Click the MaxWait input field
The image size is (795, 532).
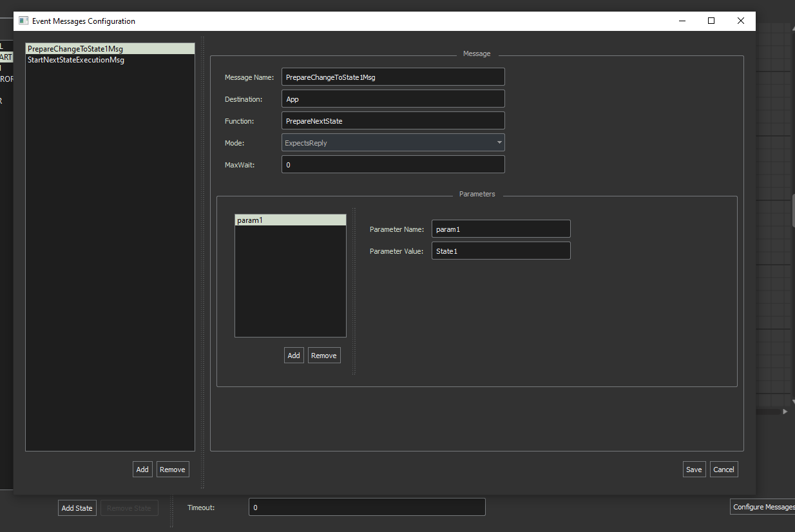click(393, 164)
